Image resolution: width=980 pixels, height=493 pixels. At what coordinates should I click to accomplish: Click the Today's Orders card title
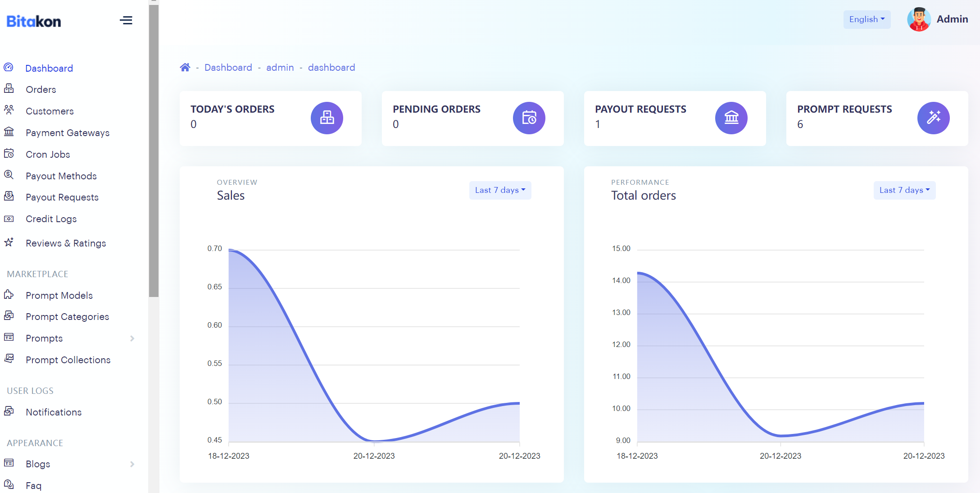click(232, 109)
